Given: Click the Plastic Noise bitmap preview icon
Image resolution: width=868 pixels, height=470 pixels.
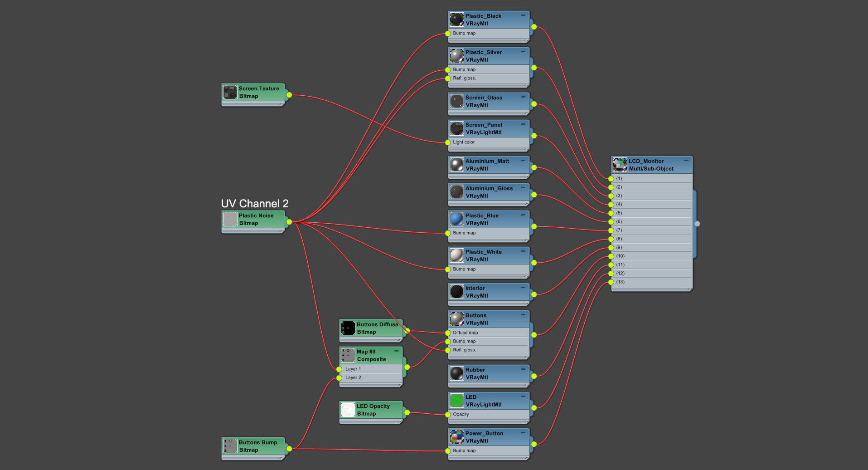Looking at the screenshot, I should 230,219.
